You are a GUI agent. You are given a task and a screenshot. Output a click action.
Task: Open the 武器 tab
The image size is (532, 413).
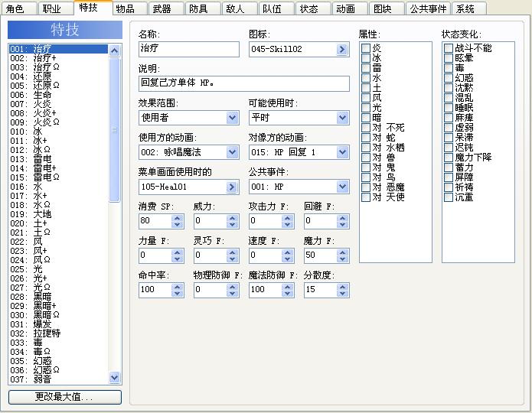point(166,8)
